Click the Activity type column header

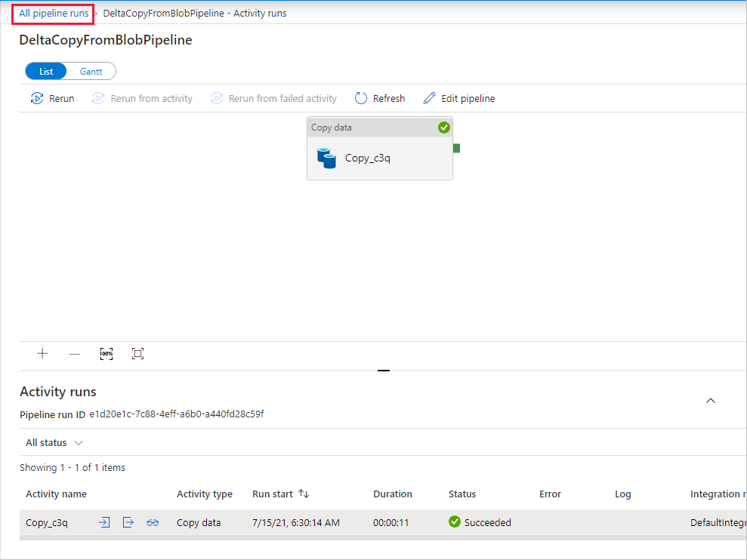pyautogui.click(x=205, y=494)
